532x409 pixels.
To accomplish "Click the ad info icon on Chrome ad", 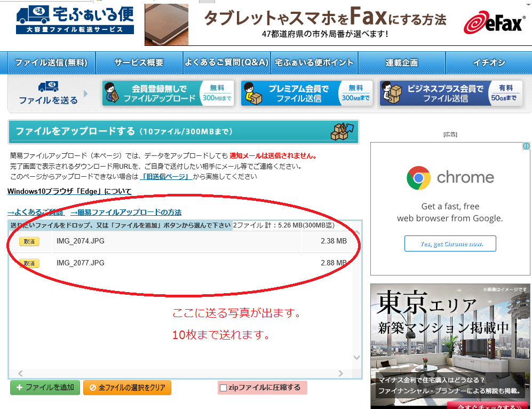I will (x=526, y=146).
